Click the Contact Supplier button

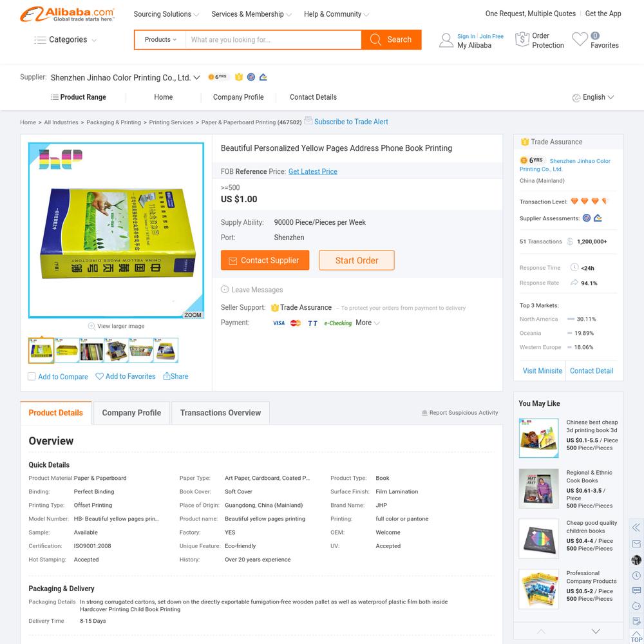[x=265, y=260]
